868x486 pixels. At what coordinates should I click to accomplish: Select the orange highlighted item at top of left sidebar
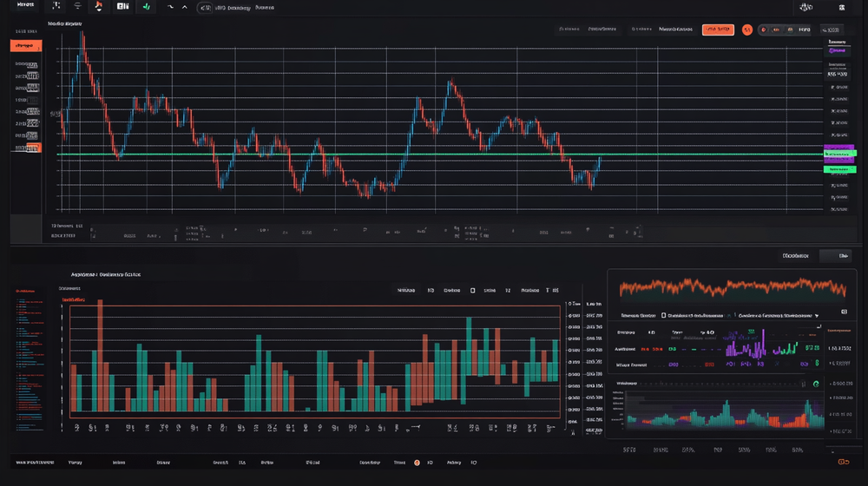pyautogui.click(x=25, y=45)
